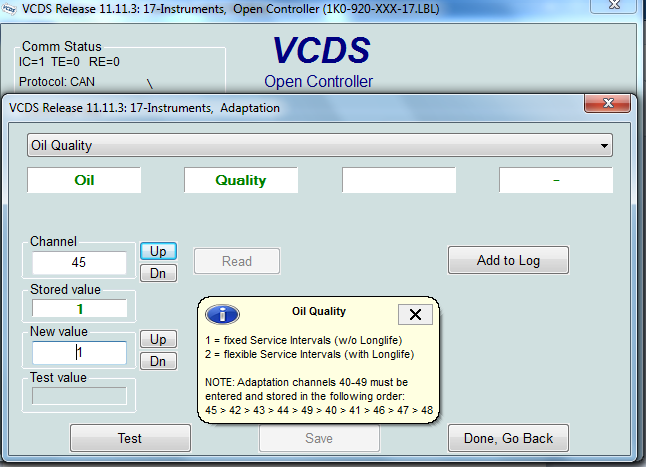This screenshot has height=467, width=646.
Task: Click the '1 = fixed Service Intervals' line
Action: point(304,340)
